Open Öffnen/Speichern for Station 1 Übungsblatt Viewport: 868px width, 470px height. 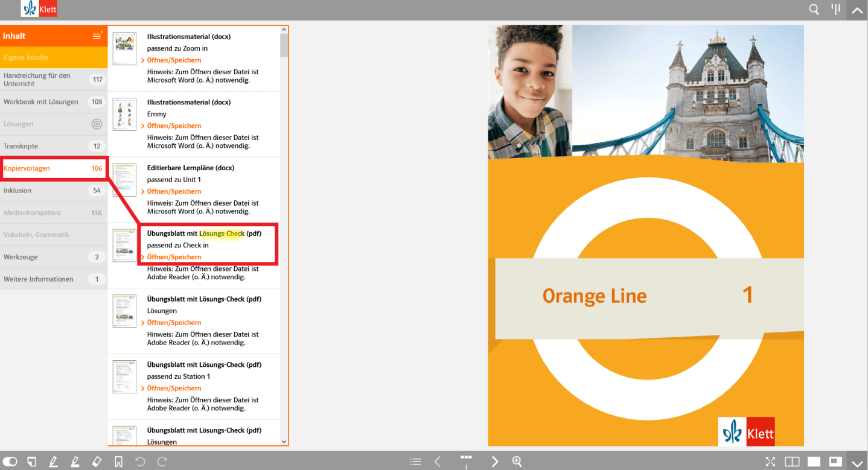(174, 389)
